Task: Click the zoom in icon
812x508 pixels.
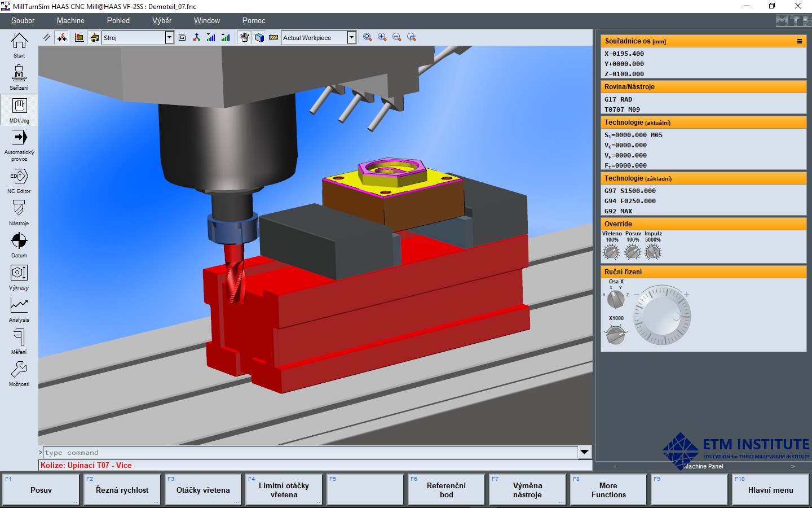Action: (382, 37)
